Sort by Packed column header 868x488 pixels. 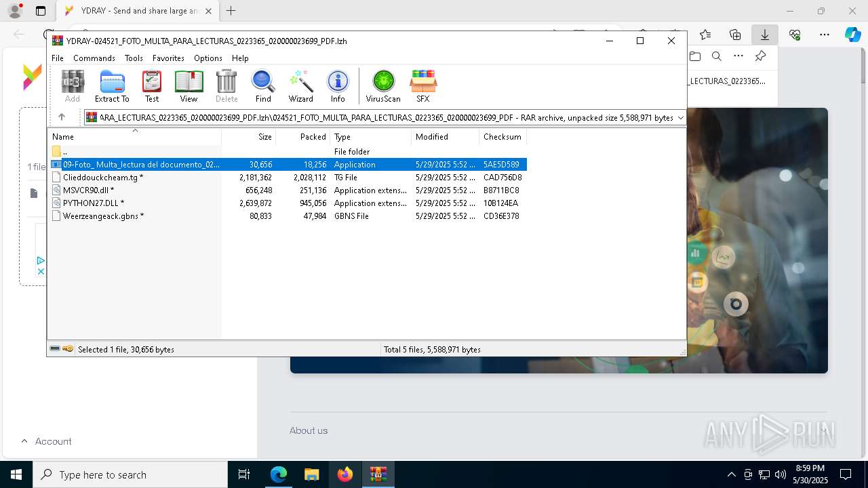pyautogui.click(x=303, y=136)
